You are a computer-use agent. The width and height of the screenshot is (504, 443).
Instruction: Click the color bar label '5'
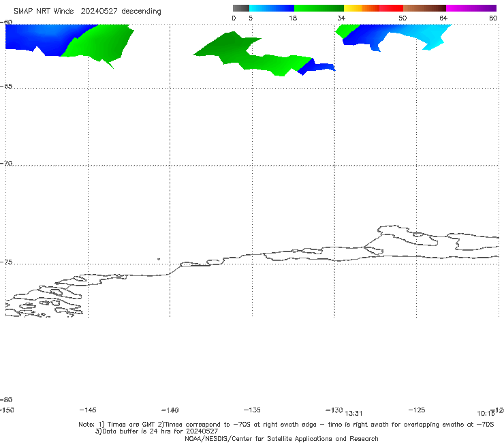(x=251, y=18)
